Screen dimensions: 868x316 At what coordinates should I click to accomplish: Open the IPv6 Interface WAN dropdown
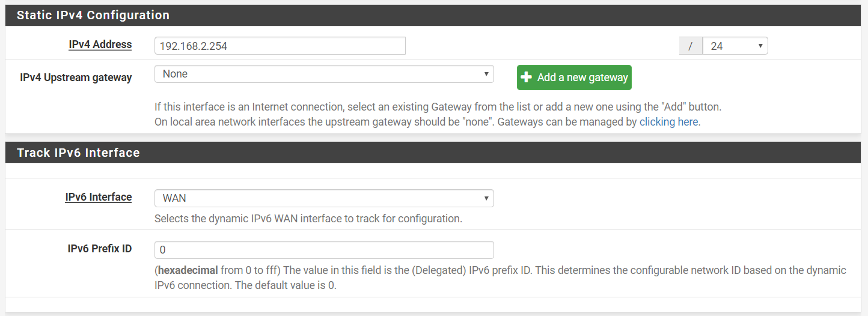[x=324, y=198]
